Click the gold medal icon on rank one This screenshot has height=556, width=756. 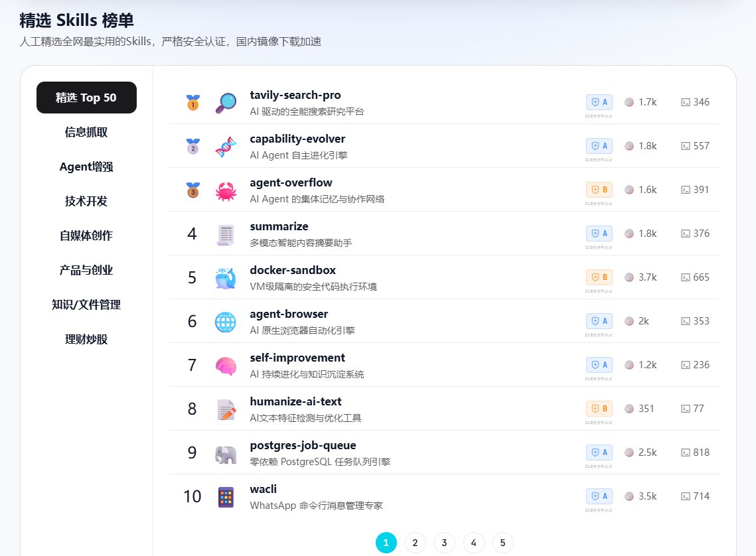click(192, 100)
